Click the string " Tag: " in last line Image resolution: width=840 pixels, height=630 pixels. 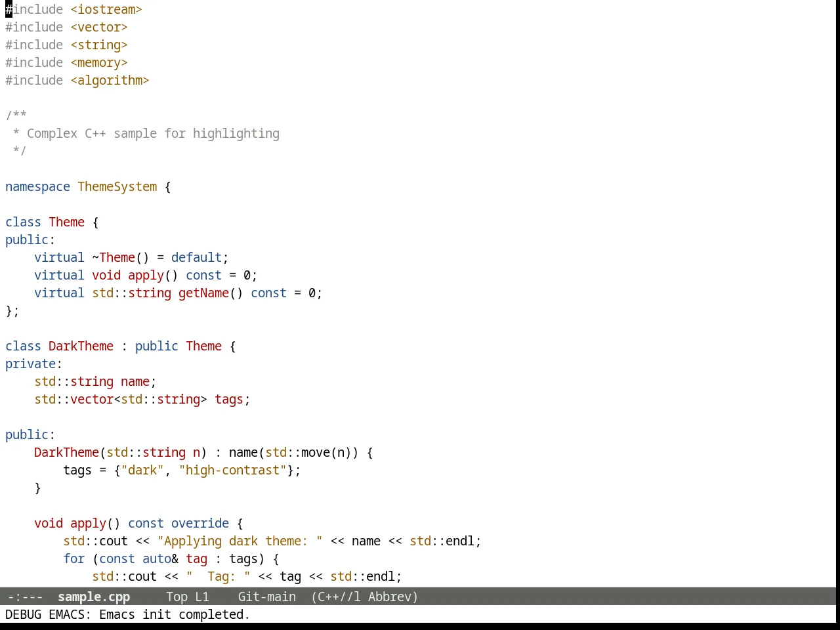pos(218,576)
